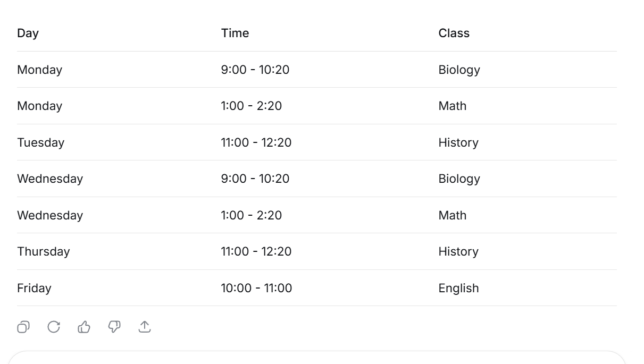The height and width of the screenshot is (364, 644).
Task: Select the "Time" column header
Action: point(235,33)
